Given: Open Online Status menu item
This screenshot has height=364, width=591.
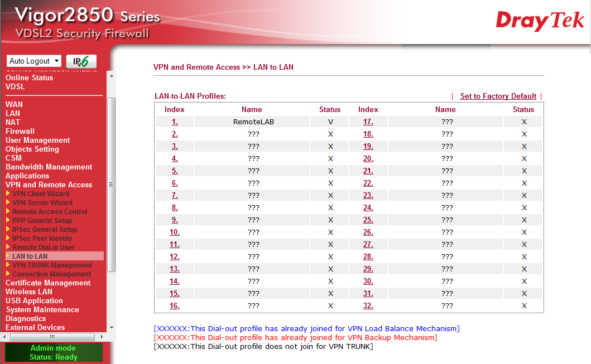Looking at the screenshot, I should tap(29, 77).
